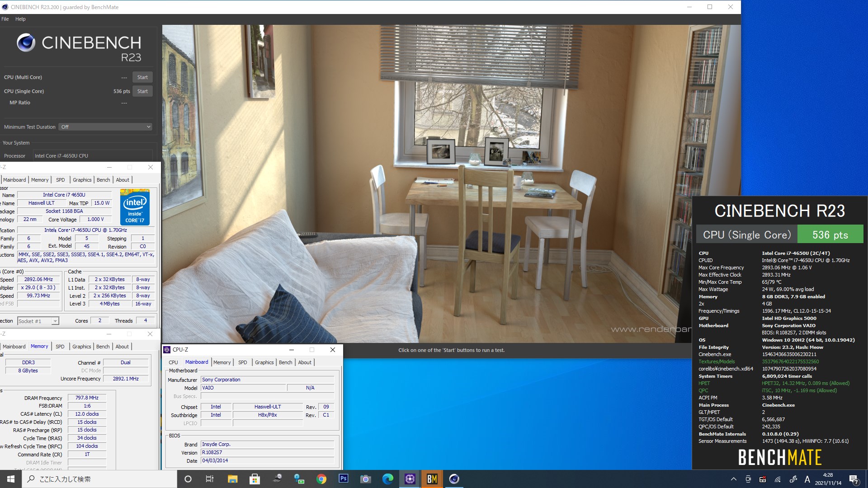Viewport: 868px width, 488px height.
Task: Open notification center icon
Action: [x=854, y=479]
